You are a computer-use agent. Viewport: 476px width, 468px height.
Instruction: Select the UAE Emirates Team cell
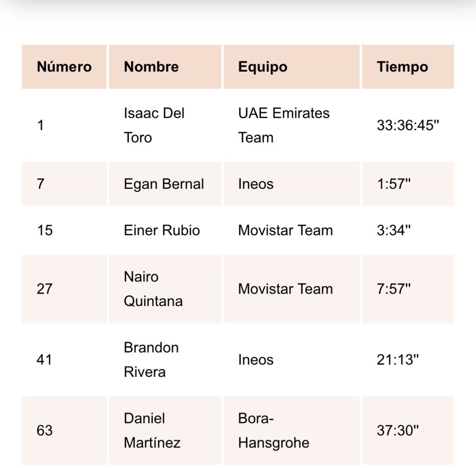[284, 125]
